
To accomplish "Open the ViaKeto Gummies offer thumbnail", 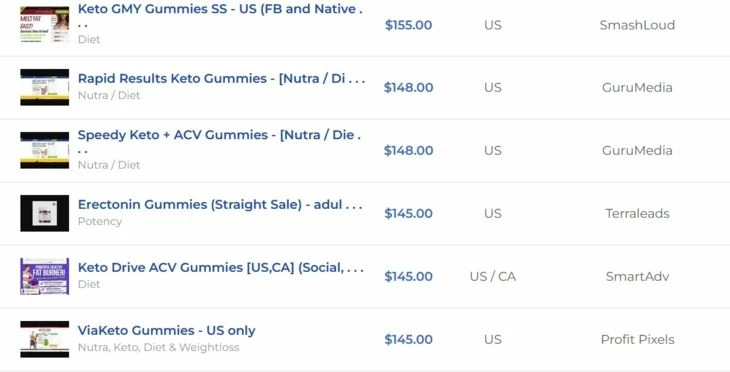I will (45, 339).
